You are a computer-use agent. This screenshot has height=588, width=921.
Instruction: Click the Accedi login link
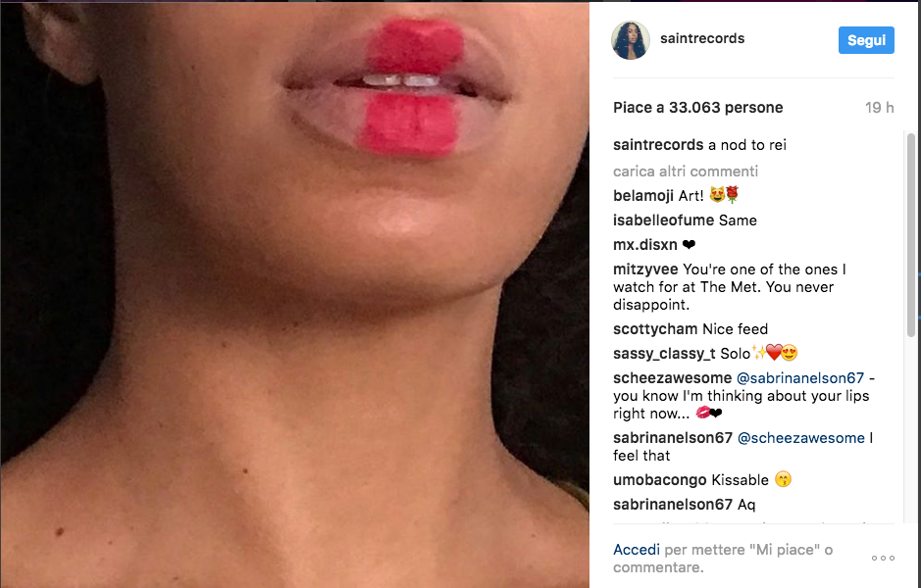point(637,550)
